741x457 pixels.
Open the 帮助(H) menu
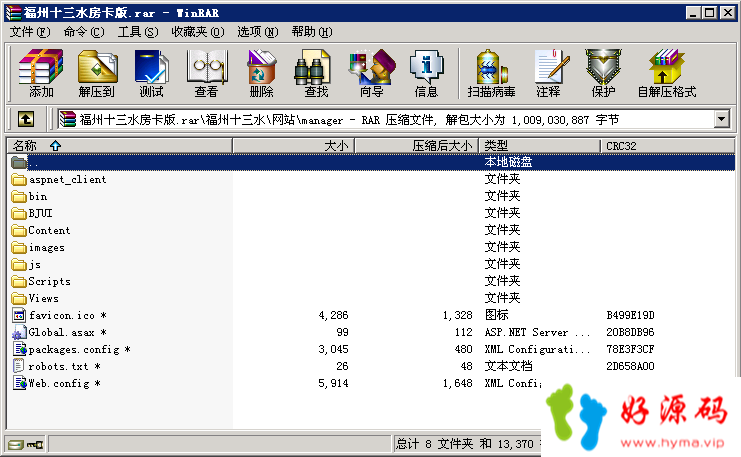tap(312, 32)
